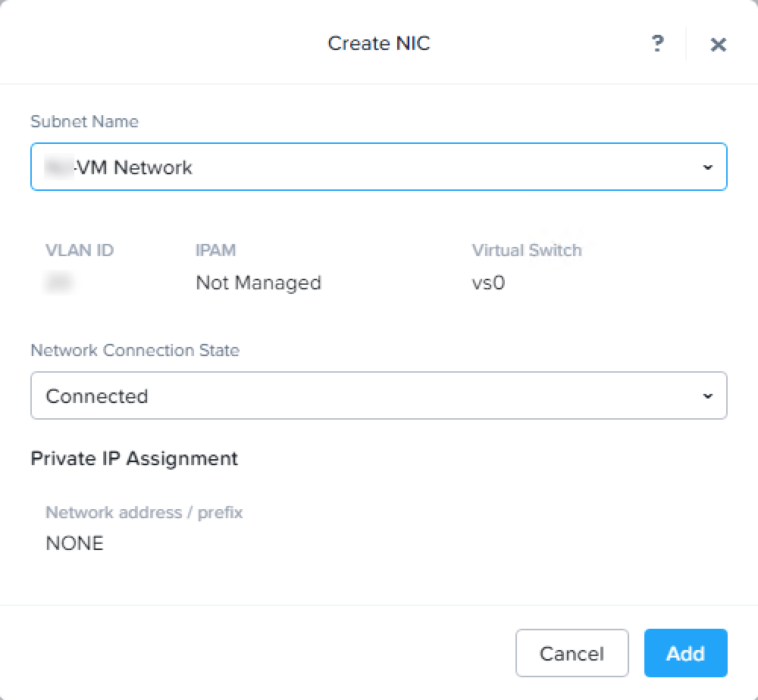This screenshot has width=758, height=700.
Task: Select the Not Managed IPAM value
Action: (258, 283)
